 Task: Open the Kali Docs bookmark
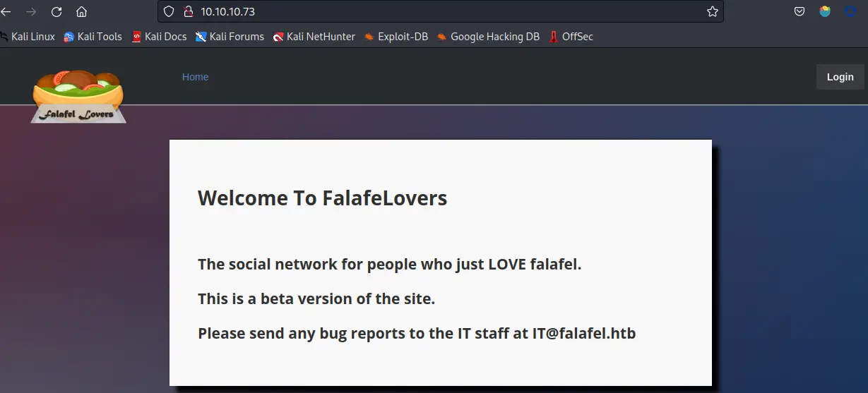point(159,37)
